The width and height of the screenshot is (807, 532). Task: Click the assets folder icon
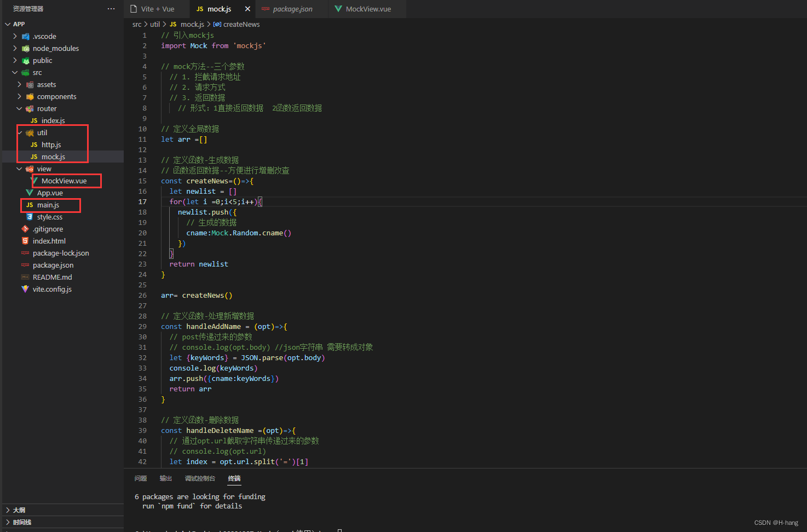tap(30, 84)
